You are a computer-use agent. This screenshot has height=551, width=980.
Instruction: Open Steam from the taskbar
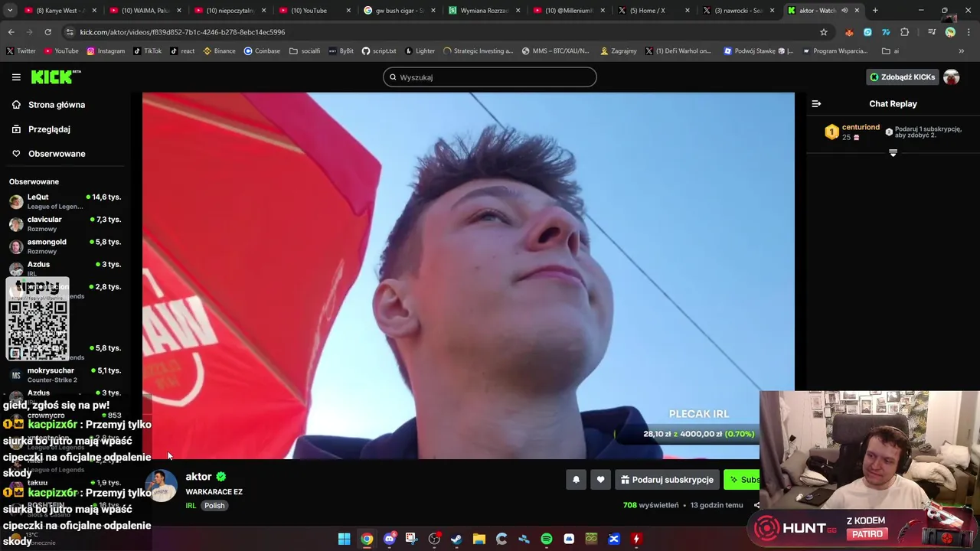(x=456, y=539)
